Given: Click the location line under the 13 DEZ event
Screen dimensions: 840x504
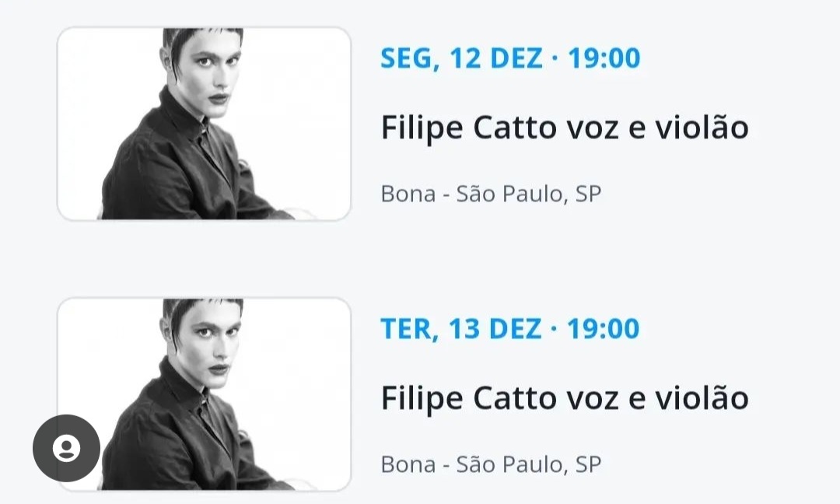Looking at the screenshot, I should (x=491, y=464).
